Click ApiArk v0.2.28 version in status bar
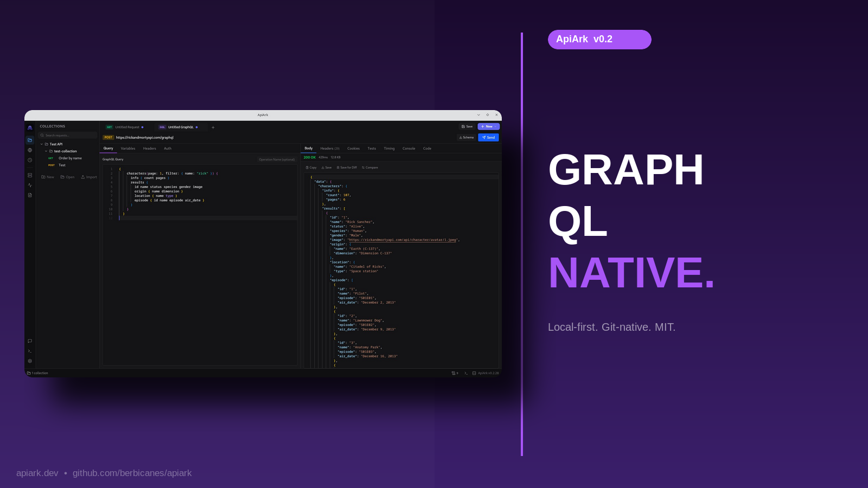This screenshot has width=868, height=488. click(488, 373)
